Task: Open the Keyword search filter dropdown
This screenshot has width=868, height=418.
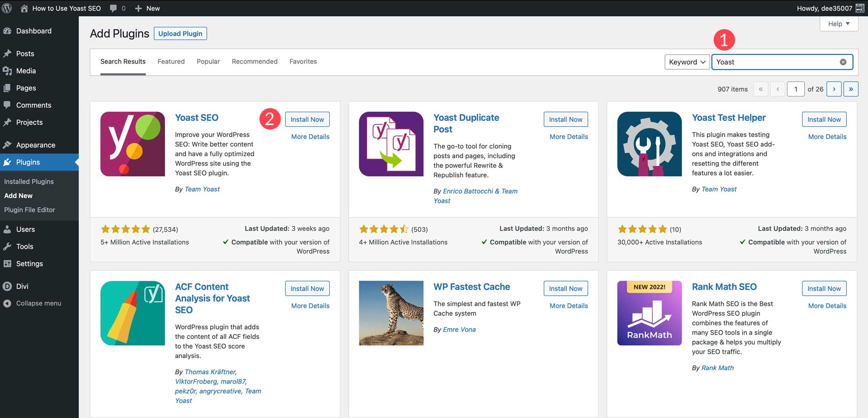Action: pyautogui.click(x=687, y=62)
